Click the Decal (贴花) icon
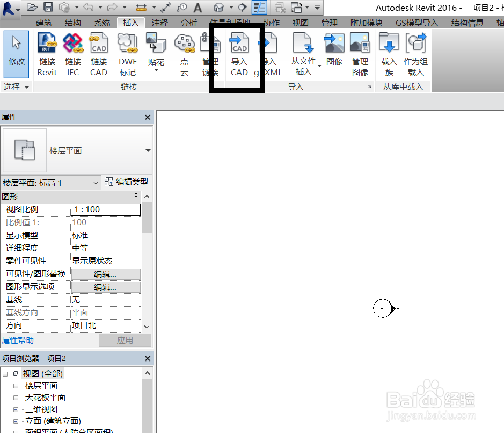The height and width of the screenshot is (433, 504). [x=156, y=49]
